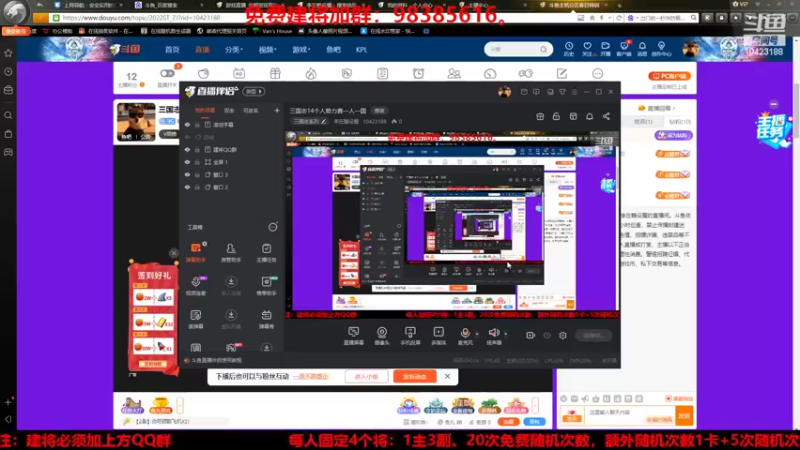The image size is (800, 450).
Task: Select the KPL nav item
Action: point(361,49)
